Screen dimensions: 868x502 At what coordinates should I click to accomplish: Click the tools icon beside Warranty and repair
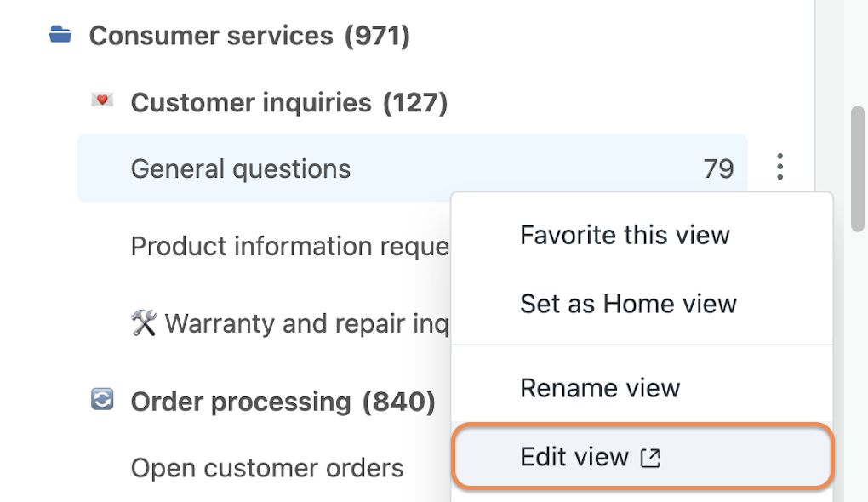pyautogui.click(x=144, y=322)
